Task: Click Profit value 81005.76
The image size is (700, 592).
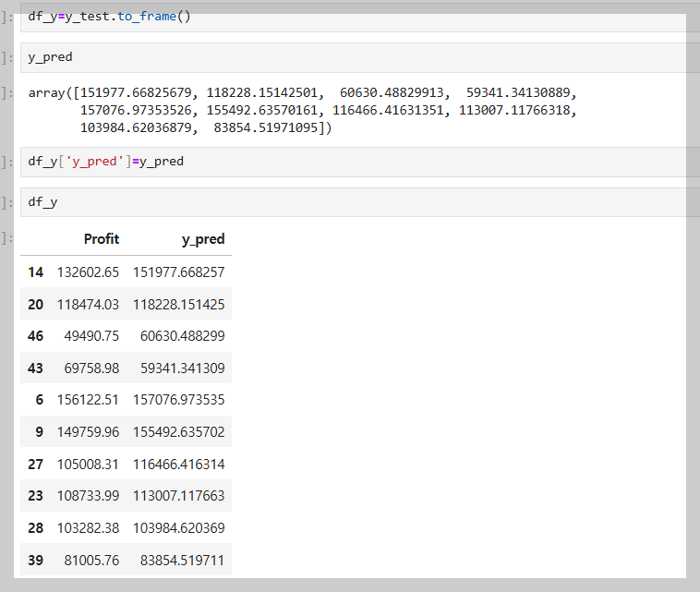Action: click(91, 561)
